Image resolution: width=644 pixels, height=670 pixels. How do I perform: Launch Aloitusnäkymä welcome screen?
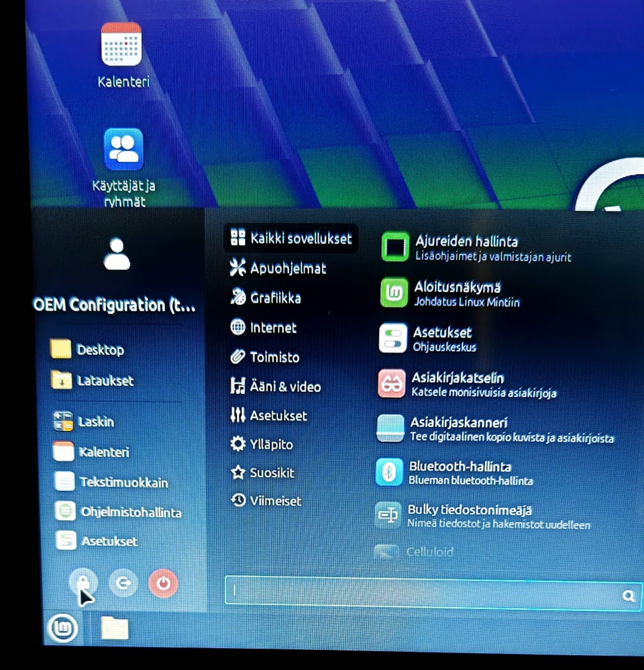click(451, 293)
